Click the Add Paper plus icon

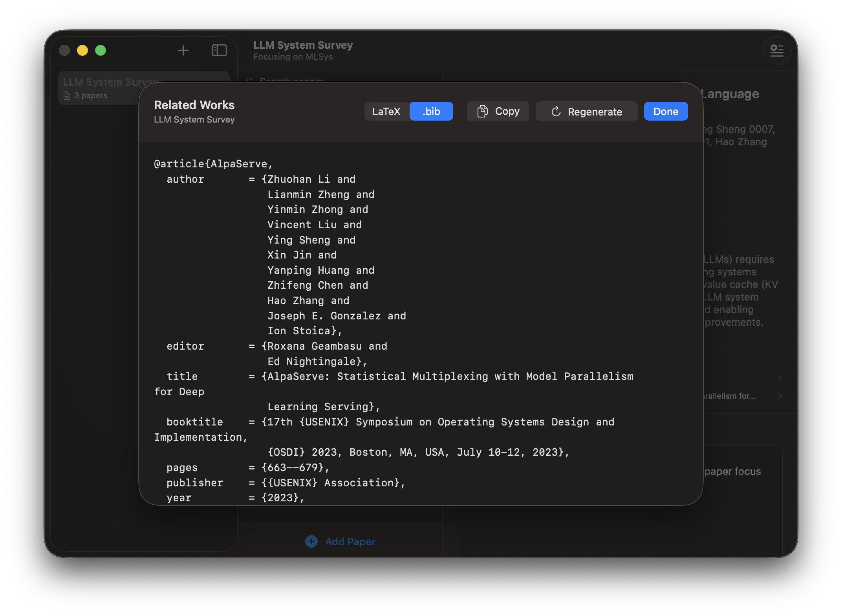point(311,541)
